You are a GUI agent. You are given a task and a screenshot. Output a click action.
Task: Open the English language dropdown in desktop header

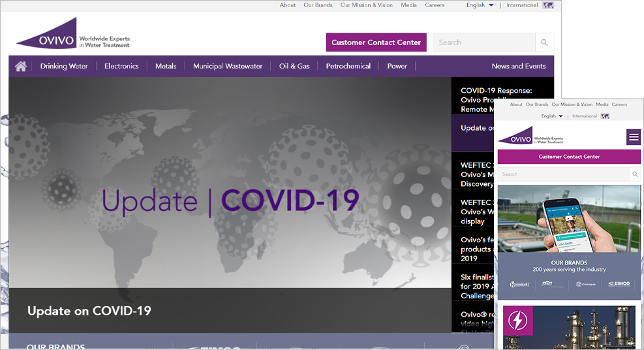tap(480, 5)
